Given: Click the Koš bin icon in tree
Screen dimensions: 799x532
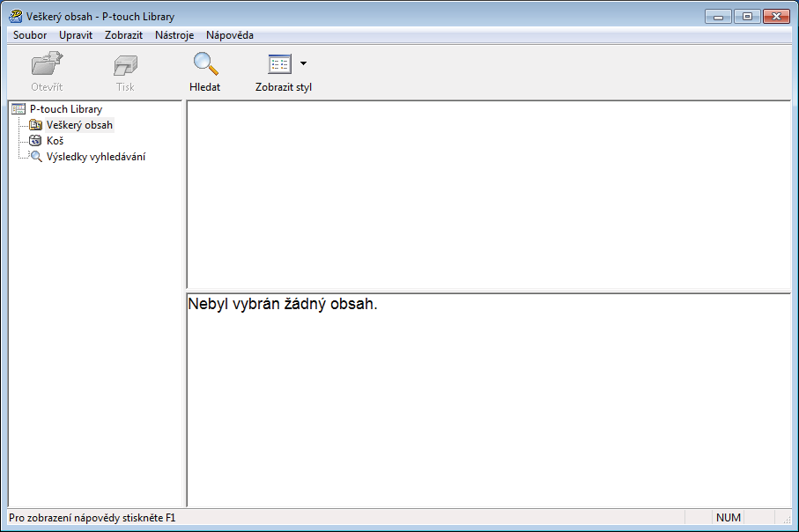Looking at the screenshot, I should tap(35, 141).
